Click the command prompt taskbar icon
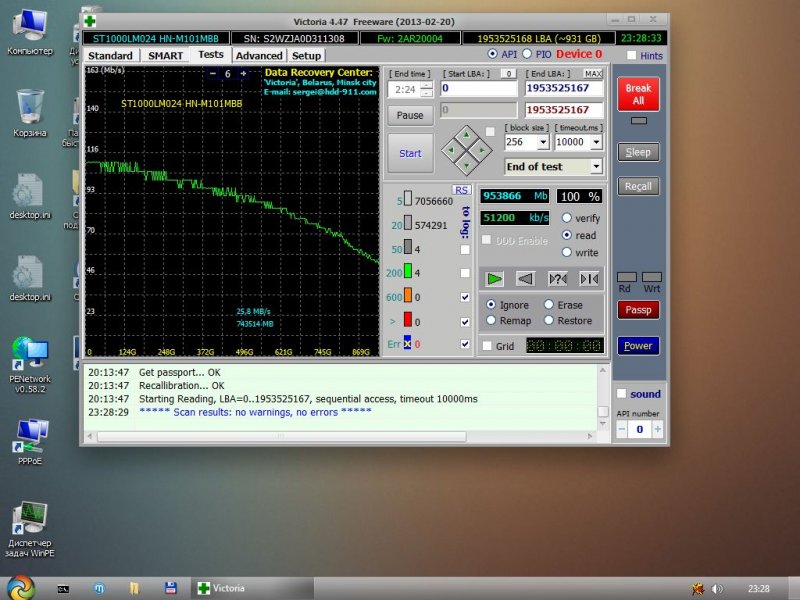Viewport: 800px width, 600px height. [x=62, y=587]
